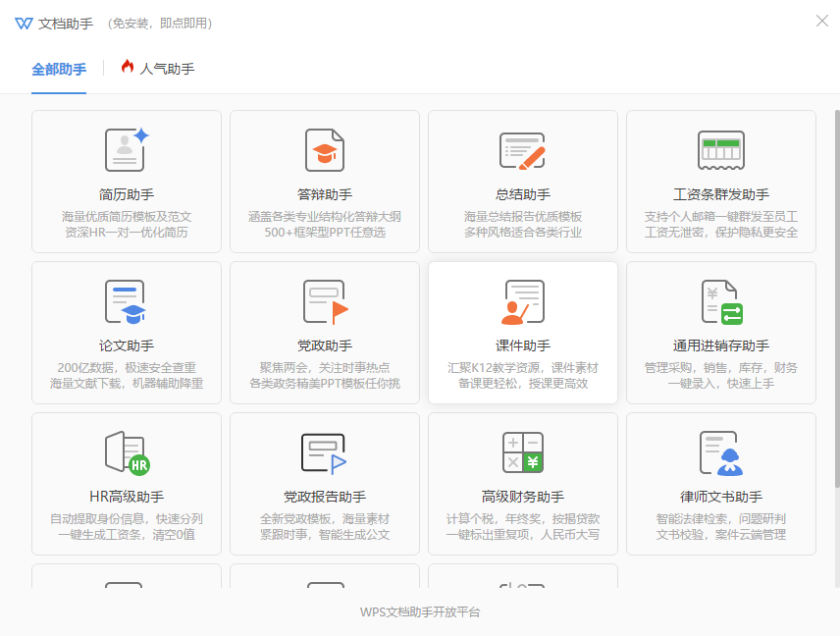This screenshot has width=840, height=636.
Task: Click the 论文助手 description text
Action: click(126, 376)
